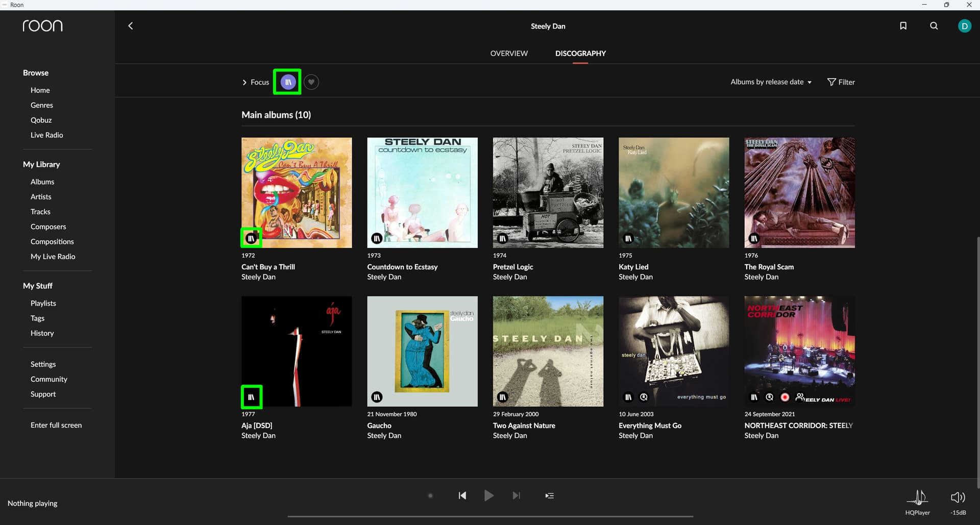Viewport: 980px width, 525px height.
Task: Open the user profile avatar
Action: pyautogui.click(x=964, y=26)
